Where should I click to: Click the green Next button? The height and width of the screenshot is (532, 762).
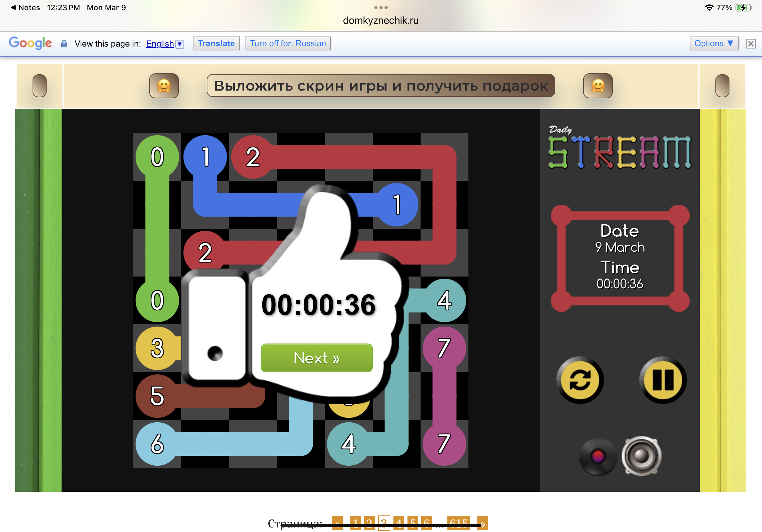coord(316,358)
